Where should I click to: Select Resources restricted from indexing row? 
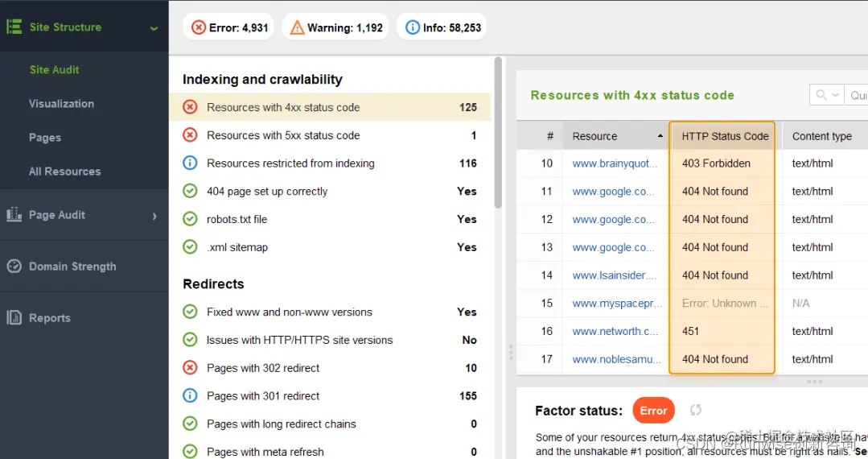(330, 163)
